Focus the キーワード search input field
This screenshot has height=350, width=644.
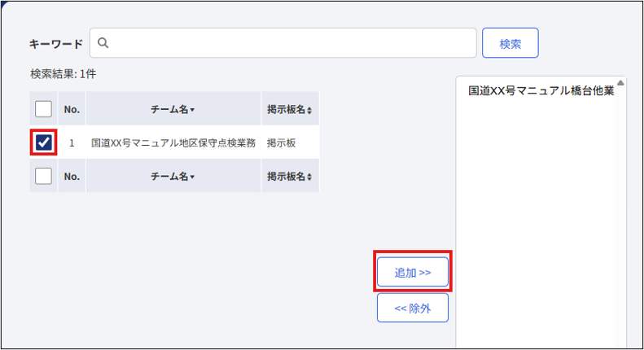(283, 42)
